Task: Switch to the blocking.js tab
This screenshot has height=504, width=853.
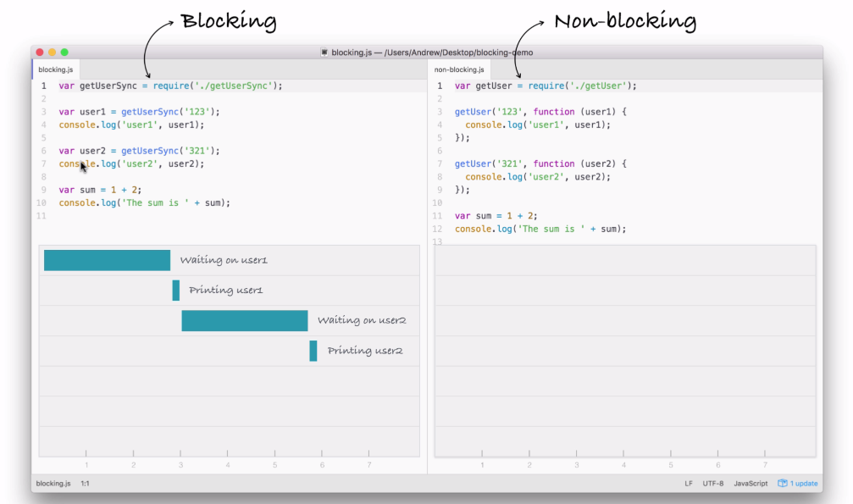Action: (x=55, y=69)
